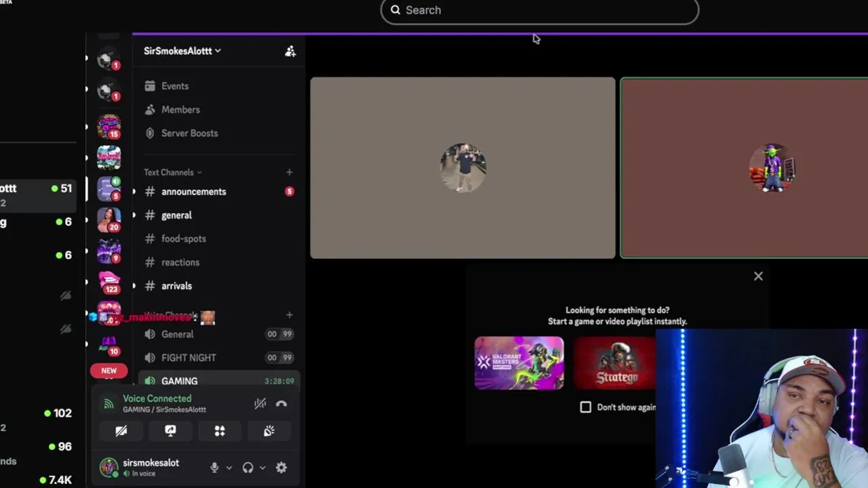Close the activity suggestion popup
The image size is (868, 488).
coord(758,276)
